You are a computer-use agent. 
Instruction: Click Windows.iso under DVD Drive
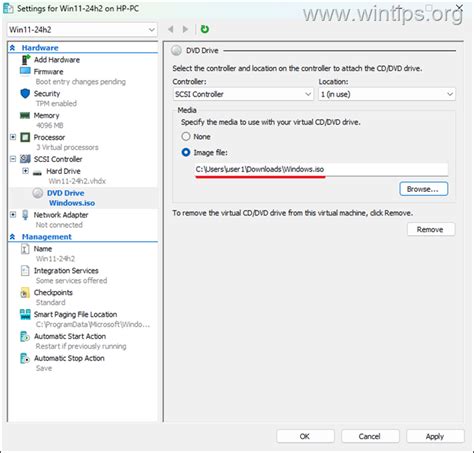(72, 203)
